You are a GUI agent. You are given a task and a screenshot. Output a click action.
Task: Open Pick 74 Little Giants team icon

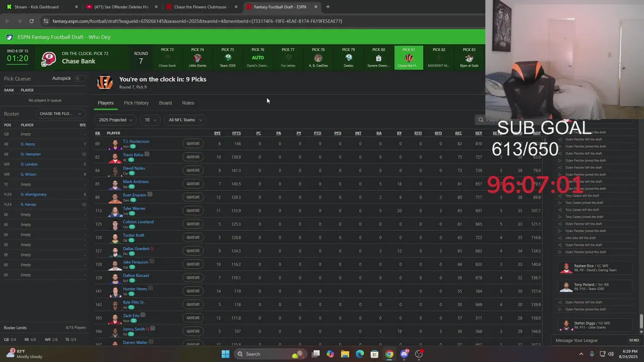click(197, 58)
